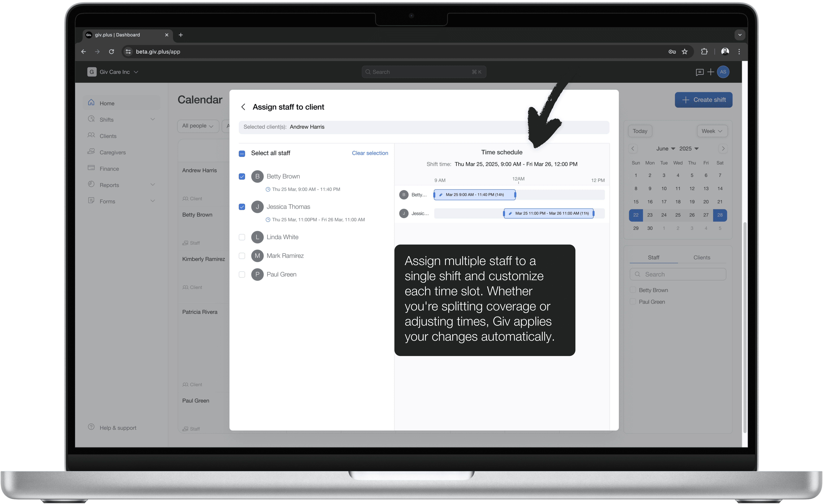Check the Linda White checkbox

[x=242, y=237]
